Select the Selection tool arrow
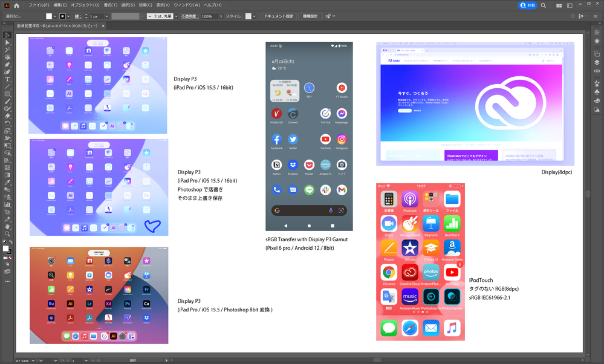 [x=7, y=35]
